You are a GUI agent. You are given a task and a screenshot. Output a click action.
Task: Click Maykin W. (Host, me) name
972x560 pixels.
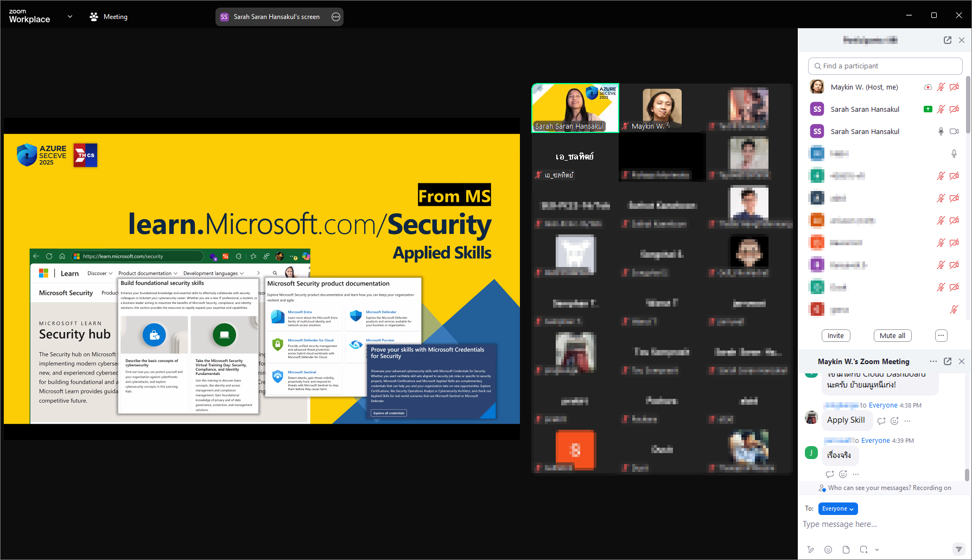pos(865,87)
